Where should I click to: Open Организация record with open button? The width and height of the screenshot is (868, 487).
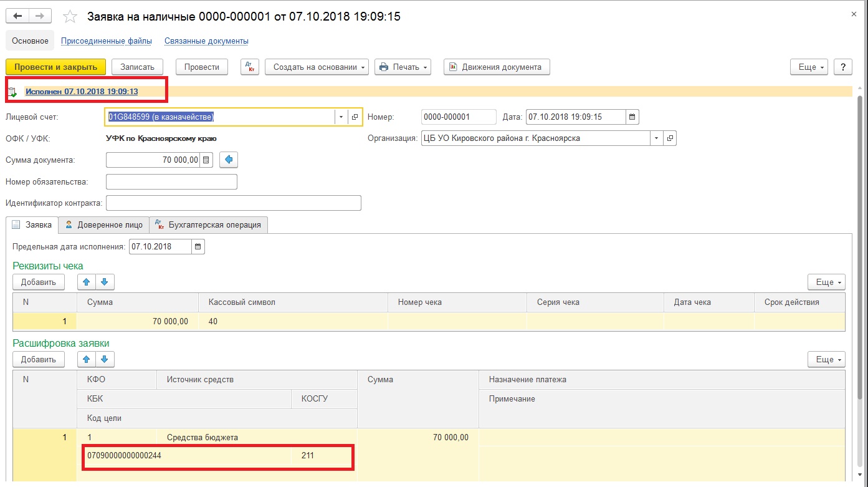[x=670, y=138]
